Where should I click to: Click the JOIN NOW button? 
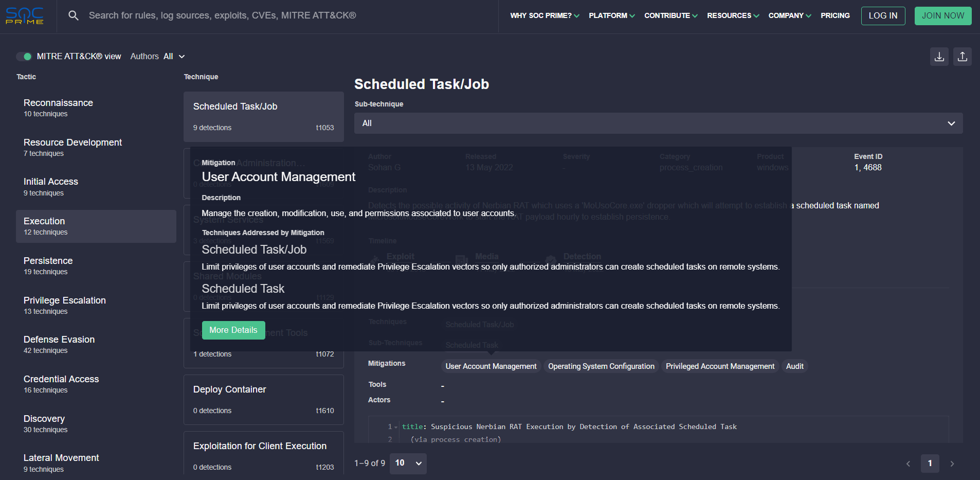943,16
